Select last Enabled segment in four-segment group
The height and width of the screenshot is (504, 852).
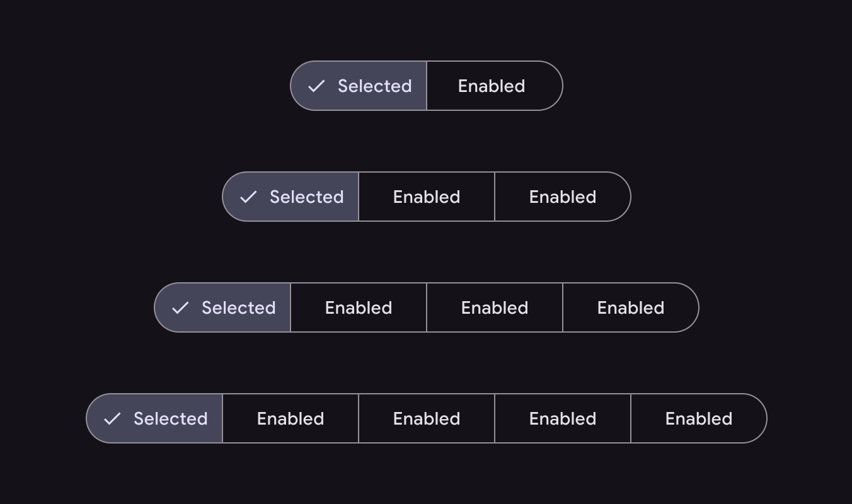[x=630, y=307]
